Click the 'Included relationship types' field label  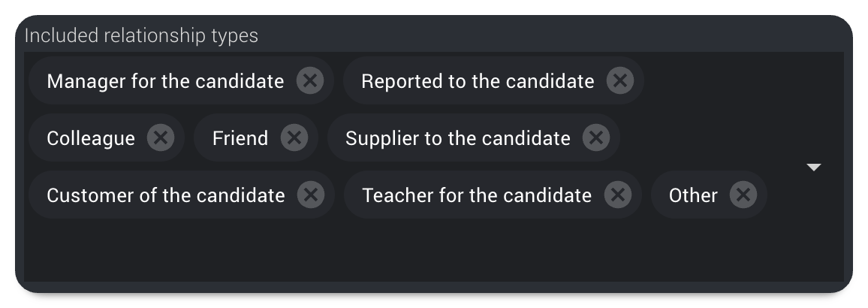[x=142, y=35]
